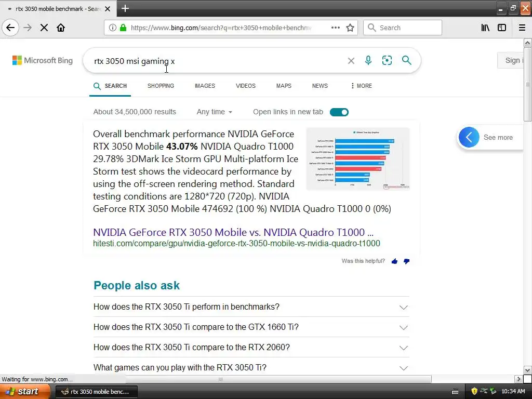Image resolution: width=532 pixels, height=399 pixels.
Task: Click the People also ask heading
Action: [137, 285]
